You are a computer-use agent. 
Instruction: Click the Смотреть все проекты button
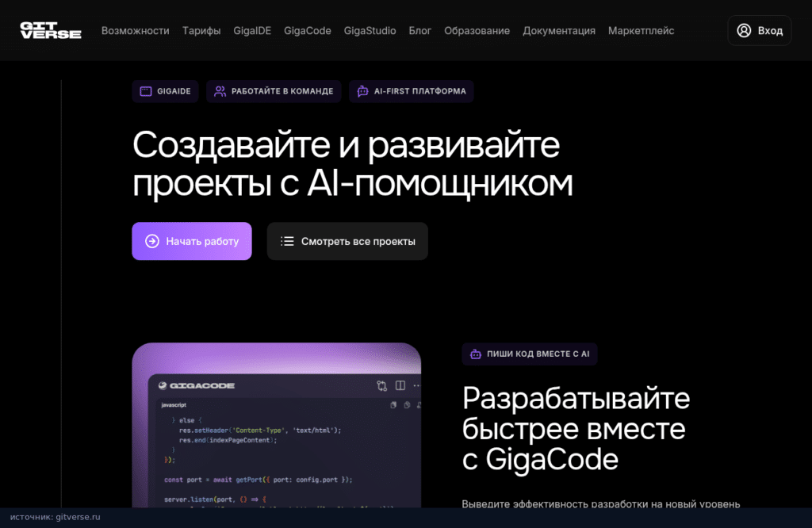click(x=347, y=241)
